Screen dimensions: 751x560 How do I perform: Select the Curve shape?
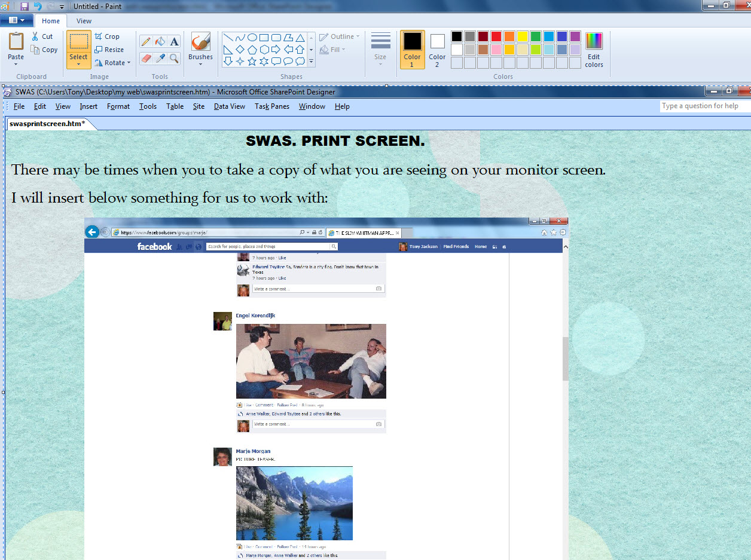tap(240, 38)
